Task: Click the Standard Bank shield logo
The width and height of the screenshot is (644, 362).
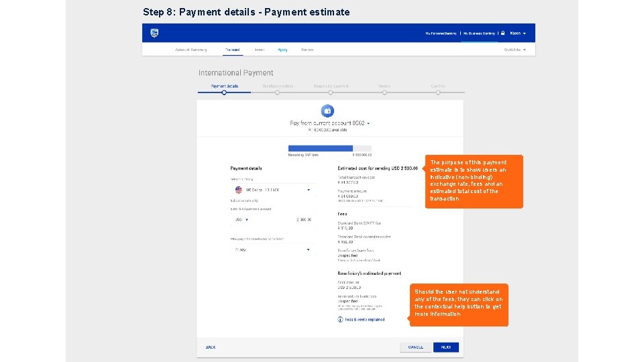Action: point(154,34)
